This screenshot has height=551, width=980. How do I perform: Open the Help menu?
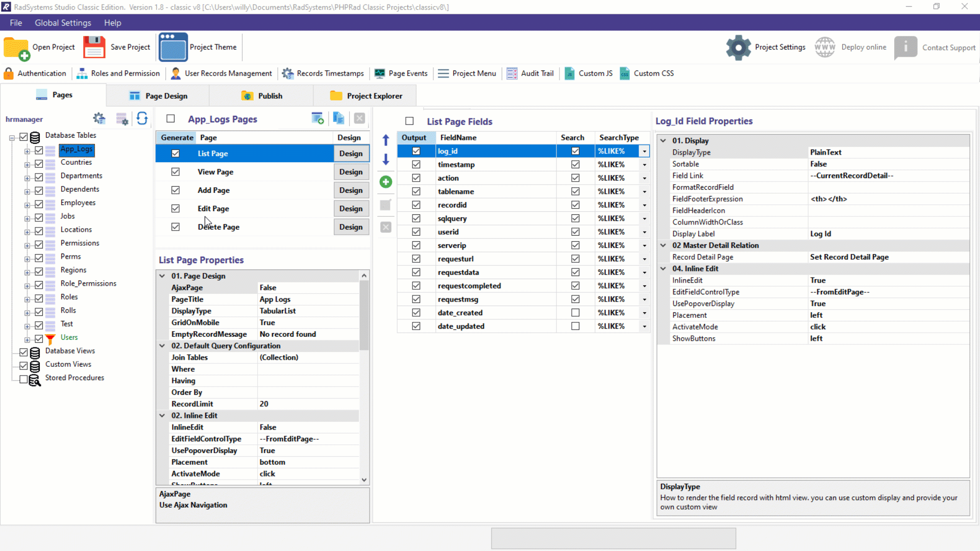point(112,23)
